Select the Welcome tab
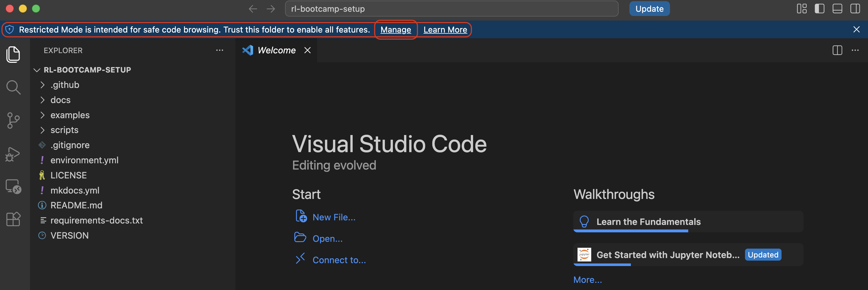Viewport: 868px width, 290px height. coord(276,50)
